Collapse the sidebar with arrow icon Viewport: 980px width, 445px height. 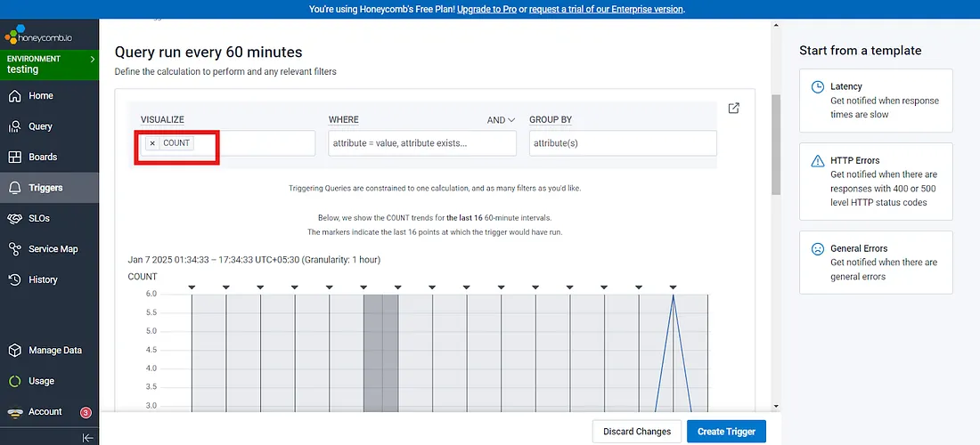point(87,437)
